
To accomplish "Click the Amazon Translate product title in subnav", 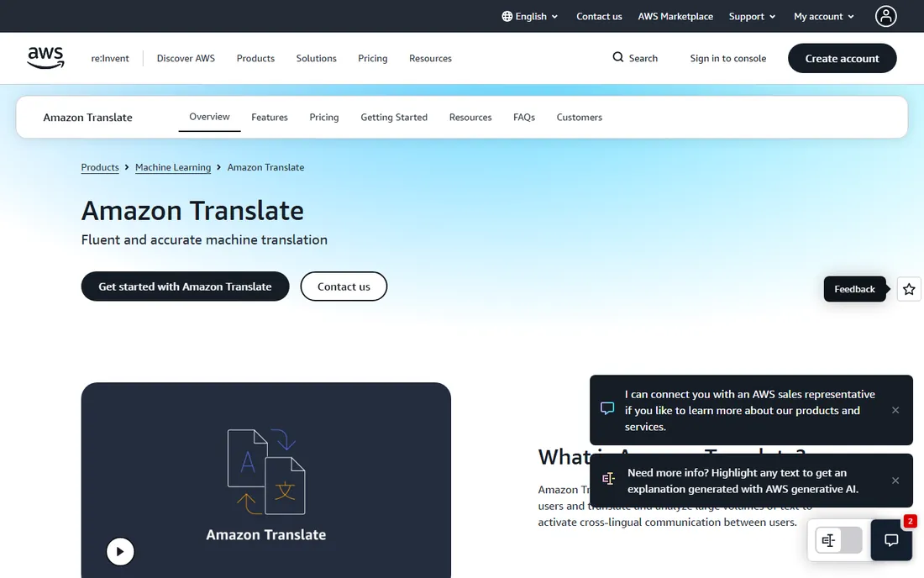I will (88, 117).
